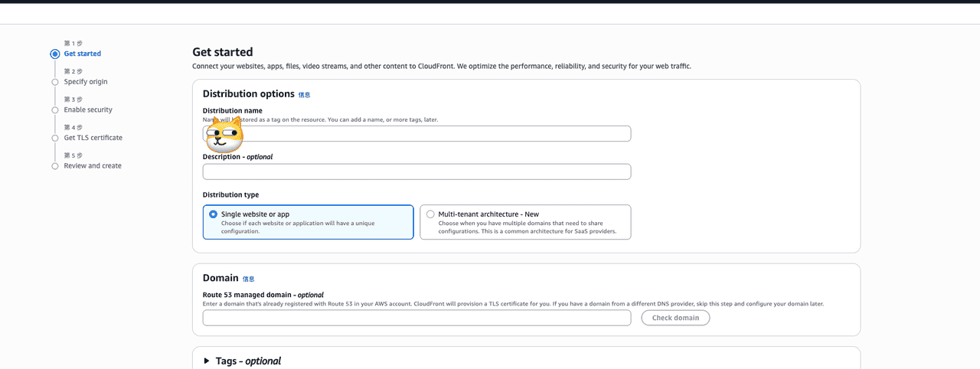Viewport: 980px width, 369px height.
Task: Open info link next to Distribution options
Action: click(x=304, y=95)
